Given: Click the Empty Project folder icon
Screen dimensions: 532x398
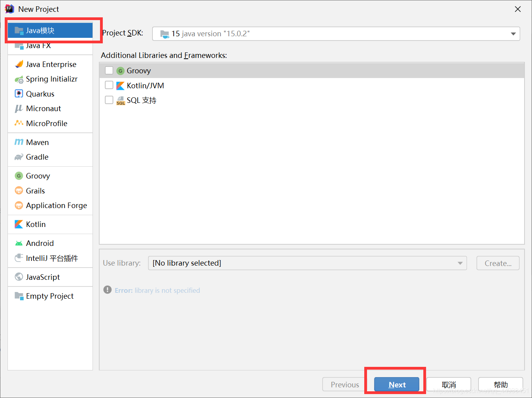Looking at the screenshot, I should click(19, 296).
